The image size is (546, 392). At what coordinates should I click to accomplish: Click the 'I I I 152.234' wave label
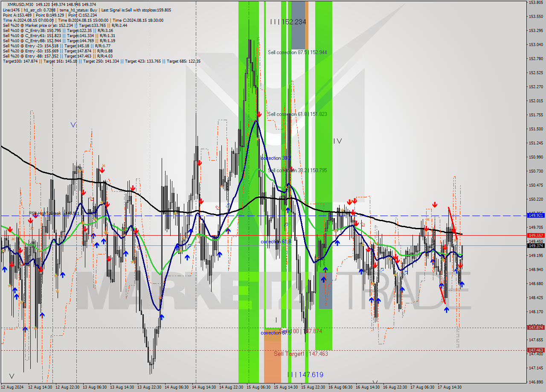[288, 22]
